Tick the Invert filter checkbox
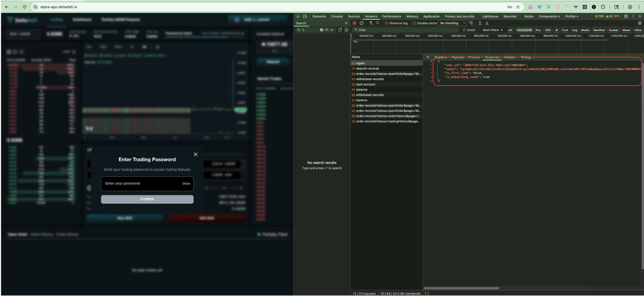The image size is (644, 296). click(464, 30)
